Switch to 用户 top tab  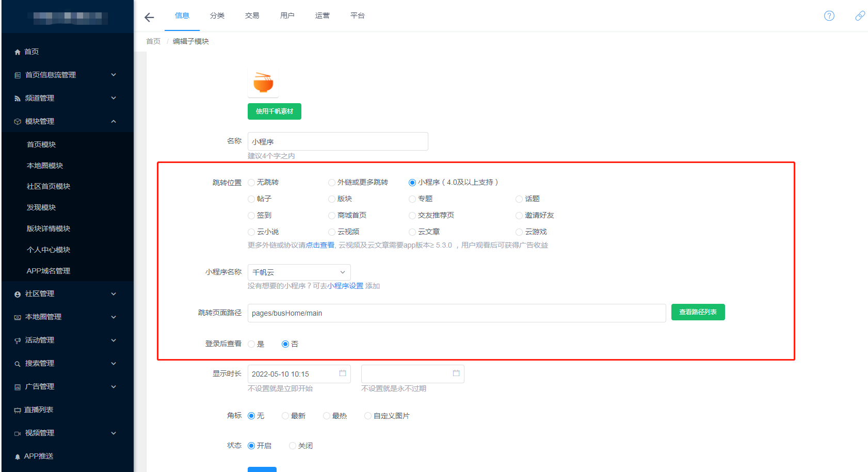click(287, 15)
